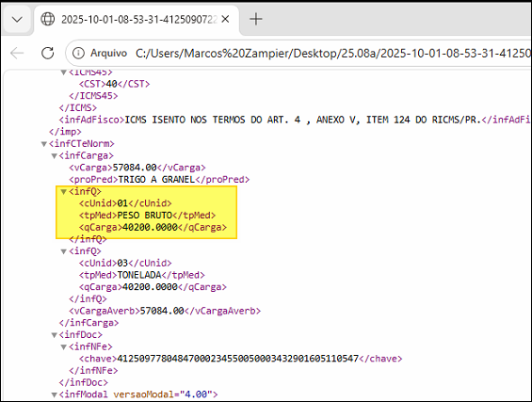Click the closing /infDoc tag
The height and width of the screenshot is (402, 532).
84,382
